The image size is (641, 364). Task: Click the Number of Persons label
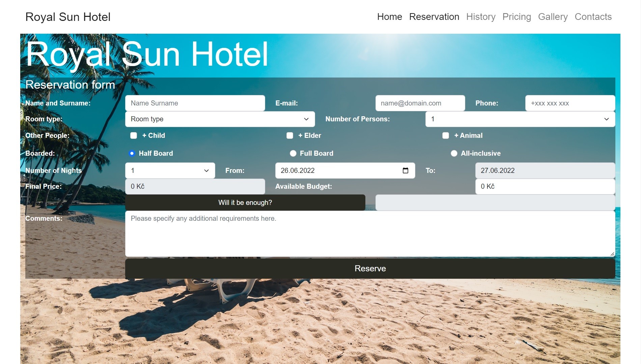(x=358, y=119)
